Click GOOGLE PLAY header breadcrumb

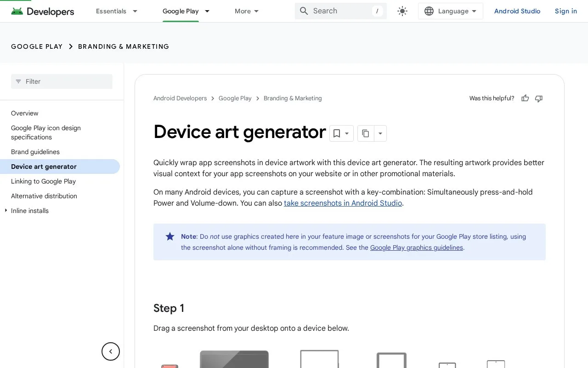pyautogui.click(x=37, y=46)
